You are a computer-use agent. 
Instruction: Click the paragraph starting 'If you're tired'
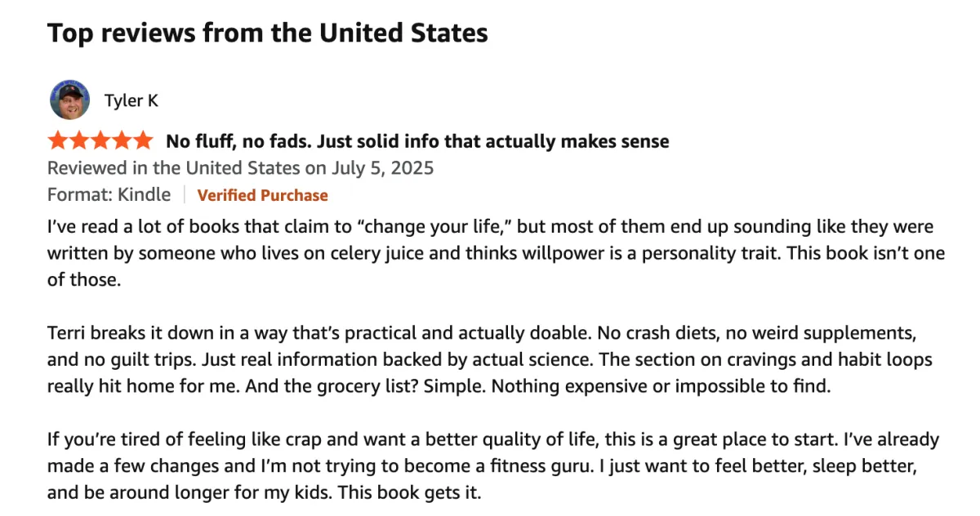click(493, 466)
